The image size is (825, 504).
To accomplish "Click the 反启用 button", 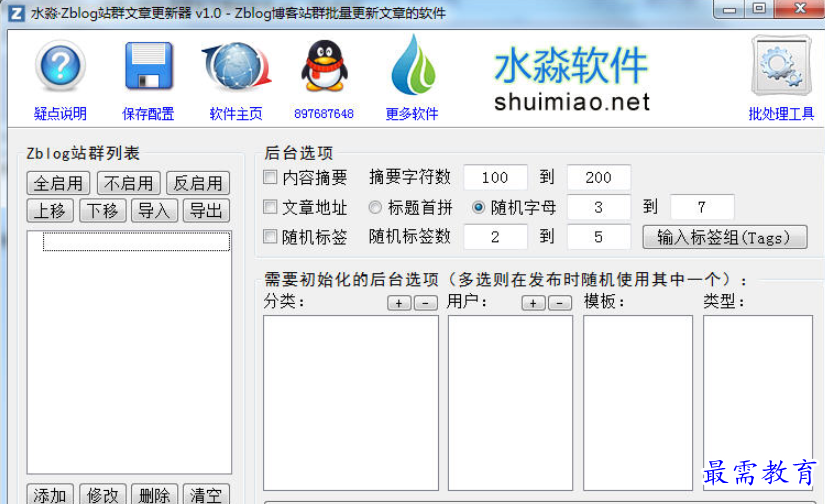I will pyautogui.click(x=198, y=183).
